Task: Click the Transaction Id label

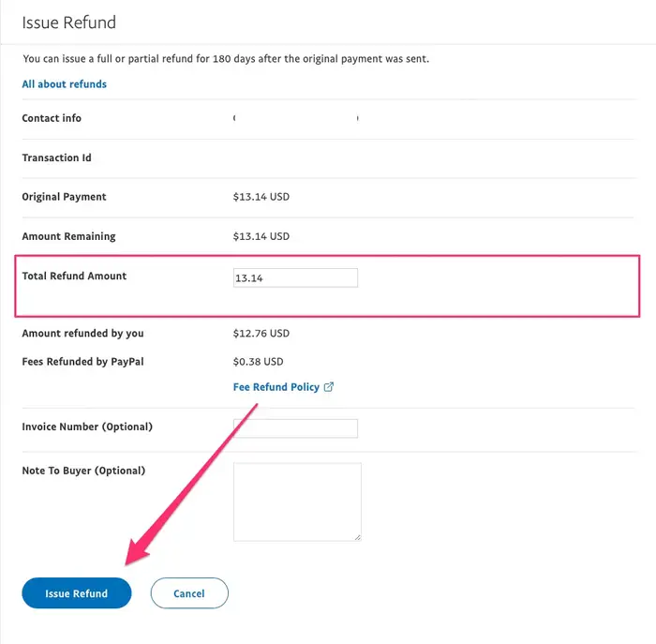Action: (56, 157)
